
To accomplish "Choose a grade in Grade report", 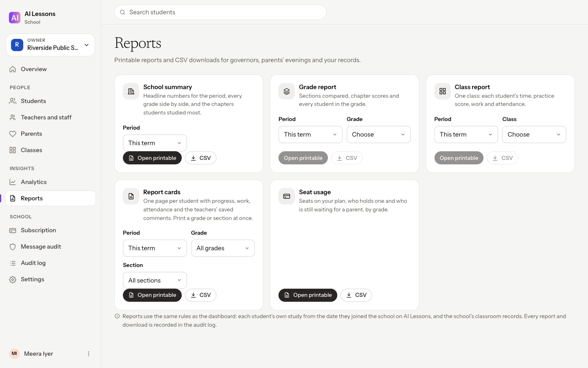I will 379,135.
